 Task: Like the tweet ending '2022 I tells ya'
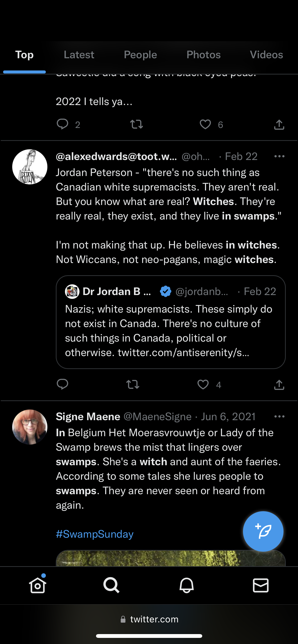(205, 124)
